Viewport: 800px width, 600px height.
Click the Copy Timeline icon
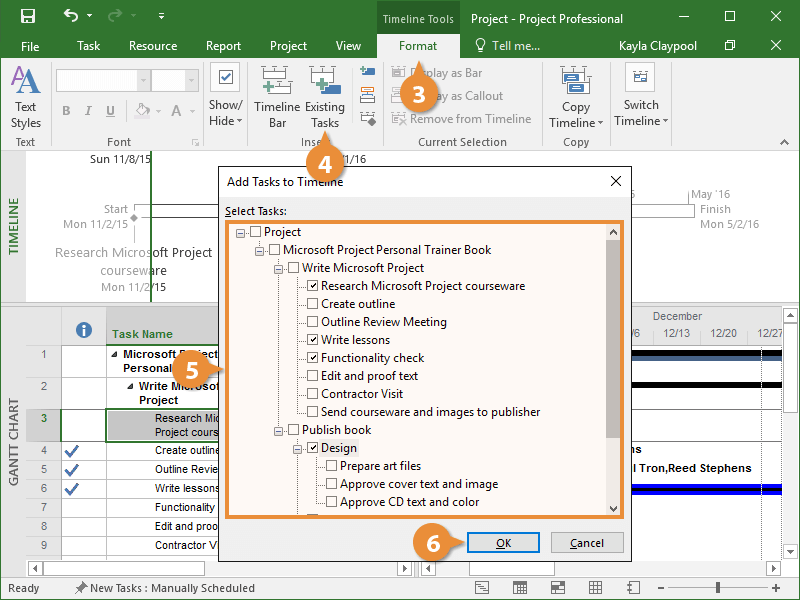[576, 82]
